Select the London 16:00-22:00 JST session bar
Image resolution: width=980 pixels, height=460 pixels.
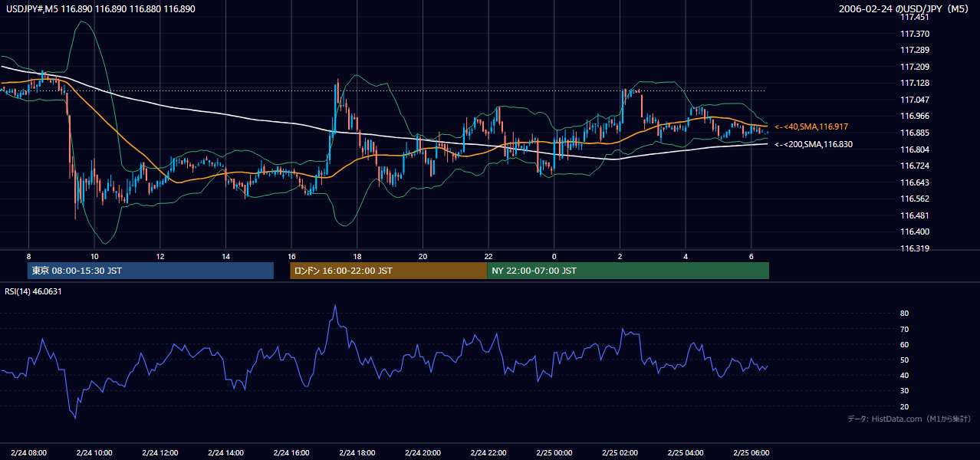point(389,271)
